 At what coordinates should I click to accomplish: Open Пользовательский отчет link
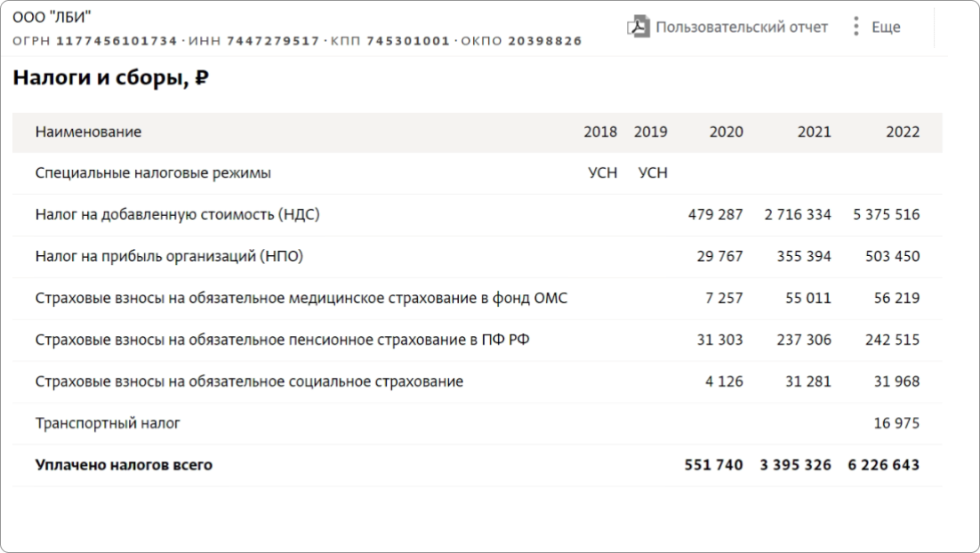(742, 27)
